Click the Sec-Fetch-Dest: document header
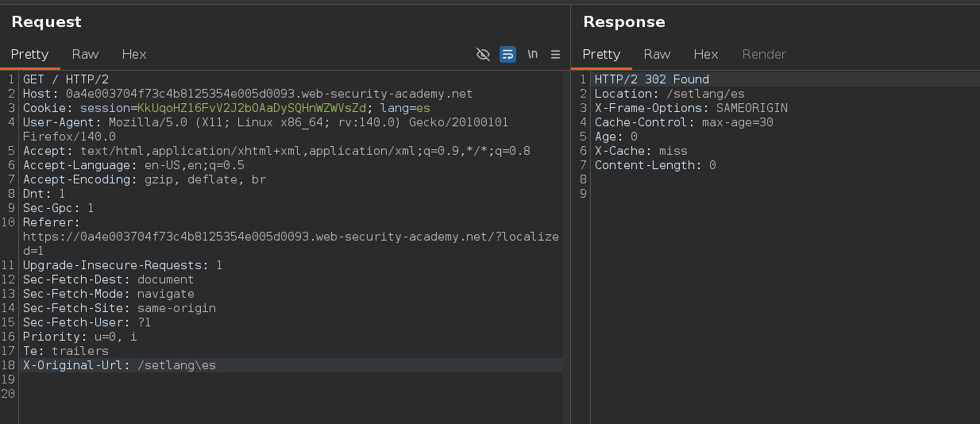Image resolution: width=980 pixels, height=424 pixels. 109,279
